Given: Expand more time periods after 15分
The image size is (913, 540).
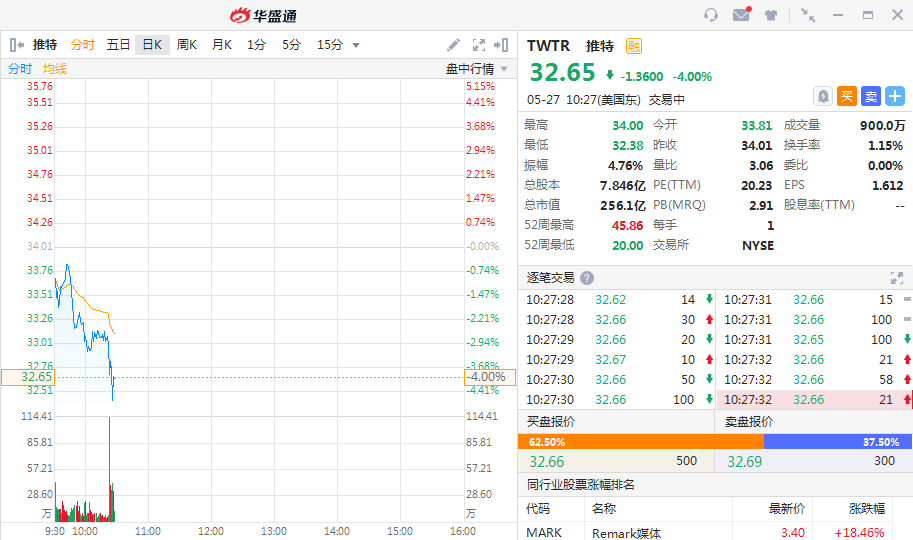Looking at the screenshot, I should click(x=356, y=45).
